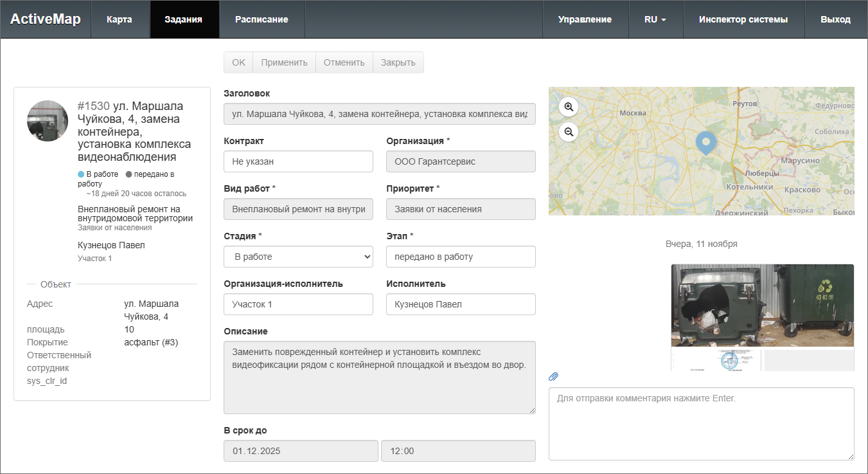Open the Задания tab
The height and width of the screenshot is (474, 868).
[x=184, y=19]
